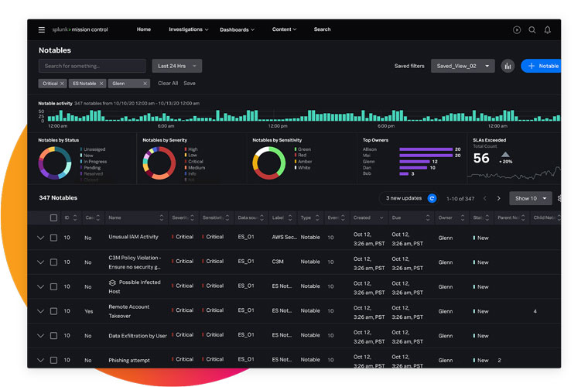Click the add Notable button

click(541, 66)
